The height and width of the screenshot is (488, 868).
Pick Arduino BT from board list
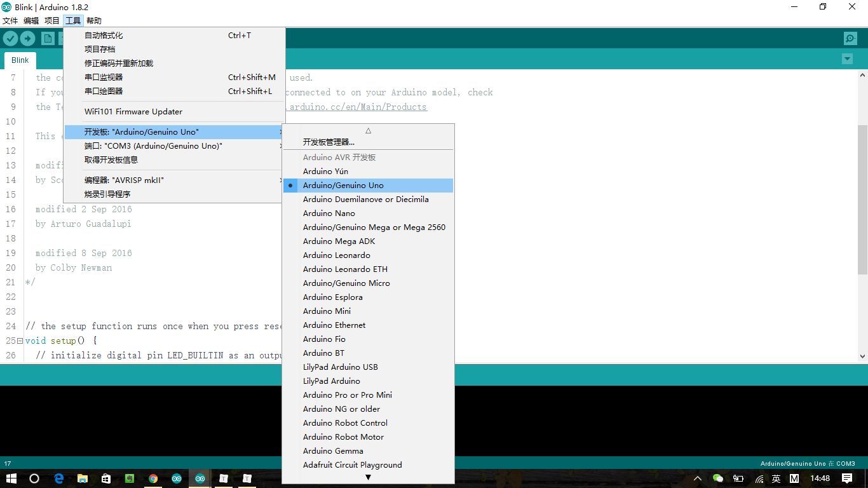coord(368,353)
